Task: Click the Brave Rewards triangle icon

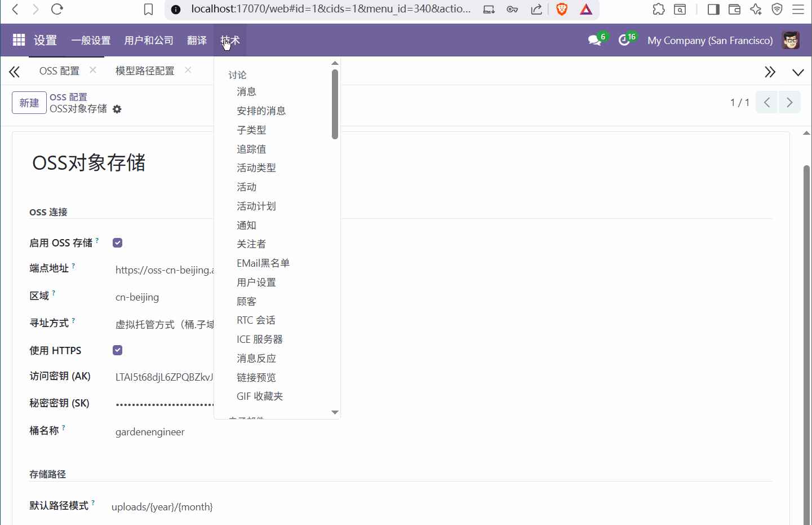Action: [586, 9]
